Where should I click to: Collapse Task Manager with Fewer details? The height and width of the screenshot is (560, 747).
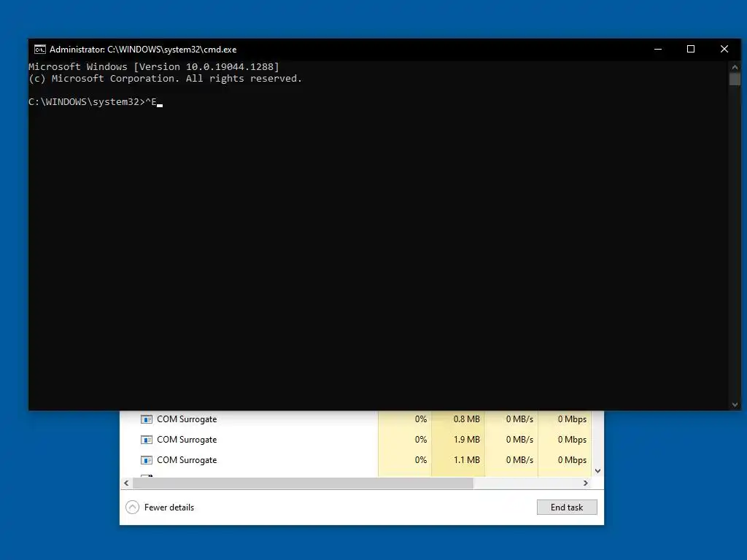click(x=160, y=507)
